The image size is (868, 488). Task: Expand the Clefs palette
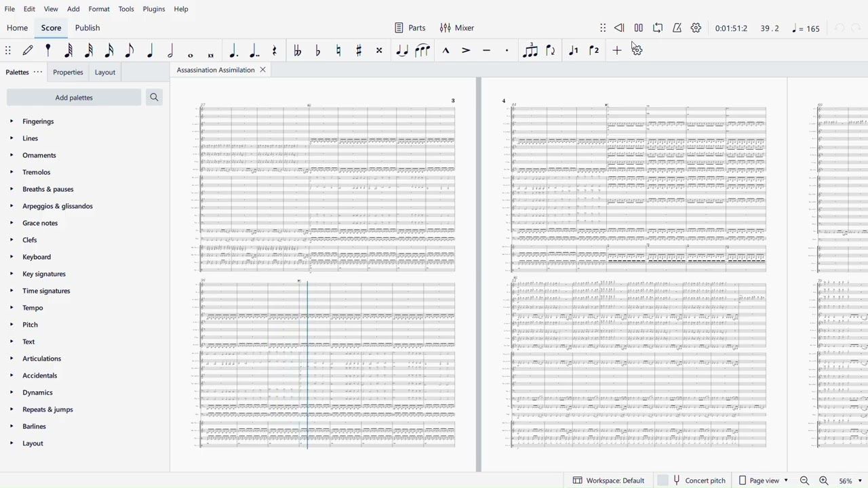point(11,240)
